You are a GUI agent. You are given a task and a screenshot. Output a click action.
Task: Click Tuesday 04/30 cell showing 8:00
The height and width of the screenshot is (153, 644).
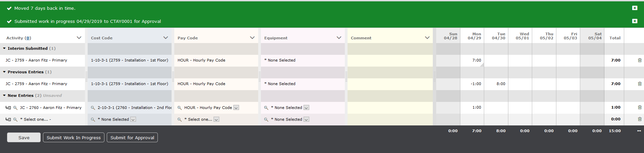(x=496, y=84)
